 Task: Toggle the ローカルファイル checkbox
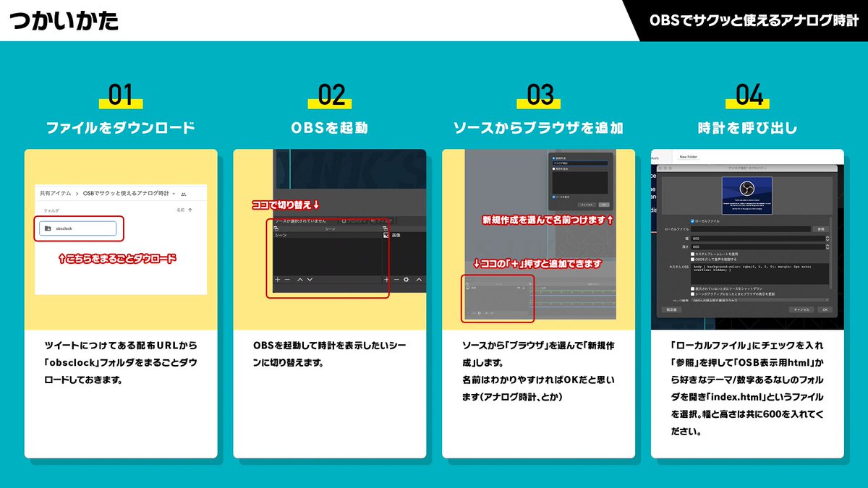click(x=692, y=221)
